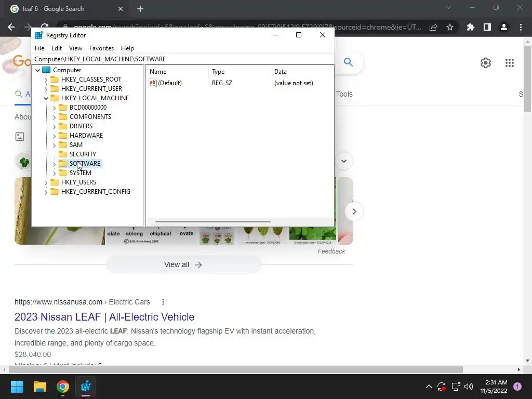Open Chrome extensions puzzle icon
This screenshot has width=532, height=399.
470,27
